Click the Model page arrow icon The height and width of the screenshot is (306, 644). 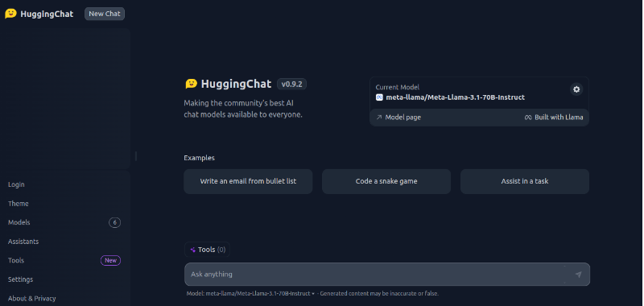[379, 118]
